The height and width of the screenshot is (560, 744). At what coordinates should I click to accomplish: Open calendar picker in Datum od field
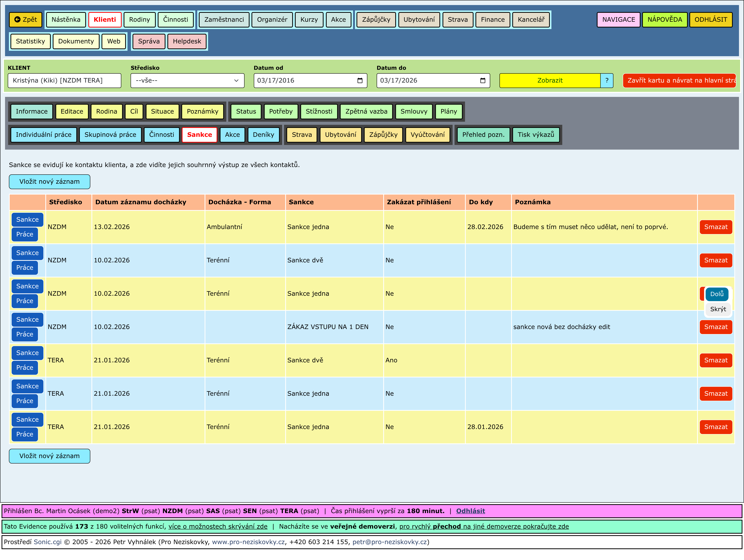pos(360,80)
